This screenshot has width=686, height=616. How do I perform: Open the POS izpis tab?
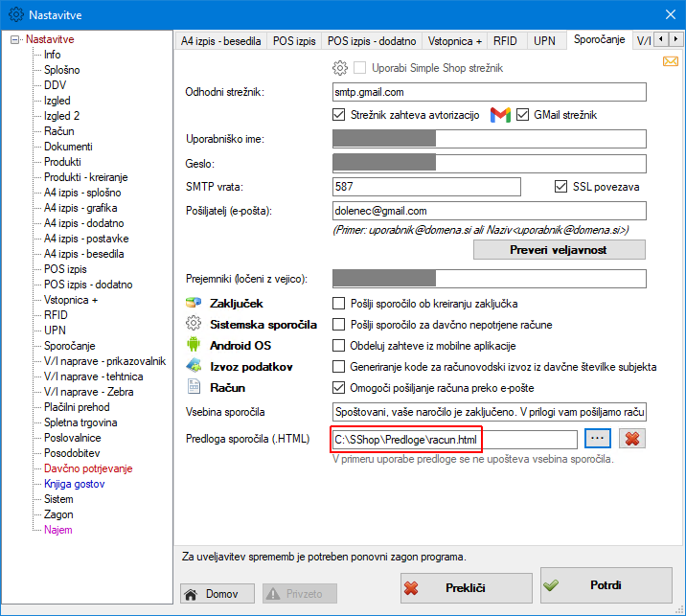pos(294,40)
